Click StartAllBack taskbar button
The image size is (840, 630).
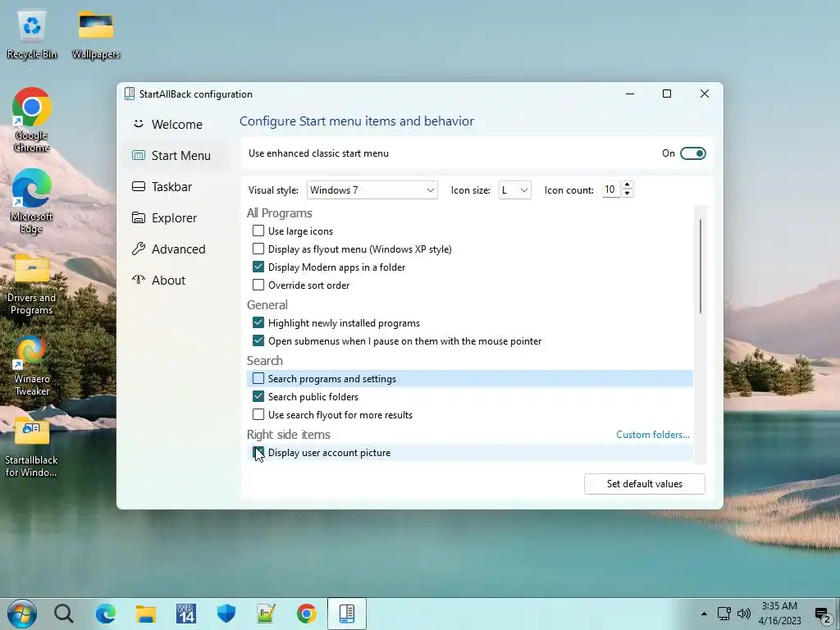coord(347,614)
